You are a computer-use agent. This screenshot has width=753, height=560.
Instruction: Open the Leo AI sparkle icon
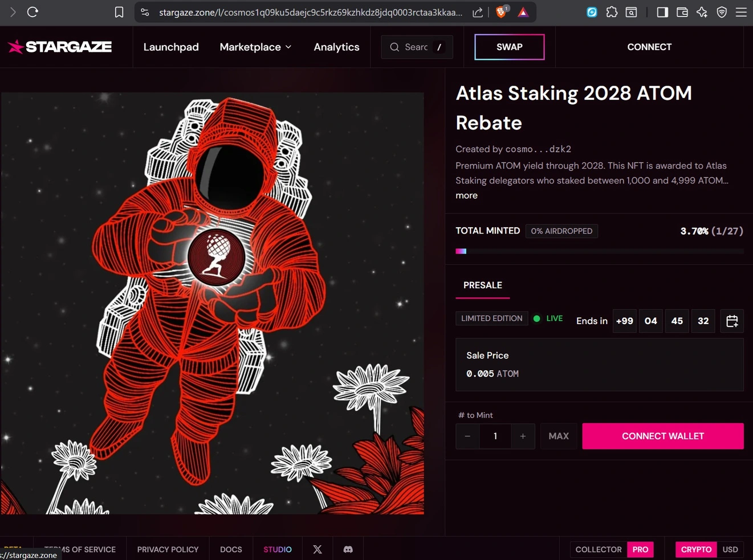[x=702, y=12]
